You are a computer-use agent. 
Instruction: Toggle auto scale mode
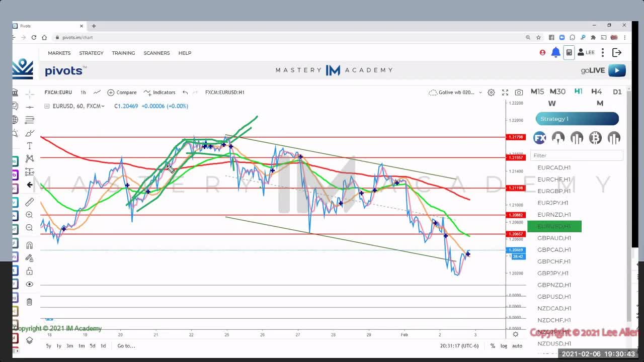click(517, 346)
